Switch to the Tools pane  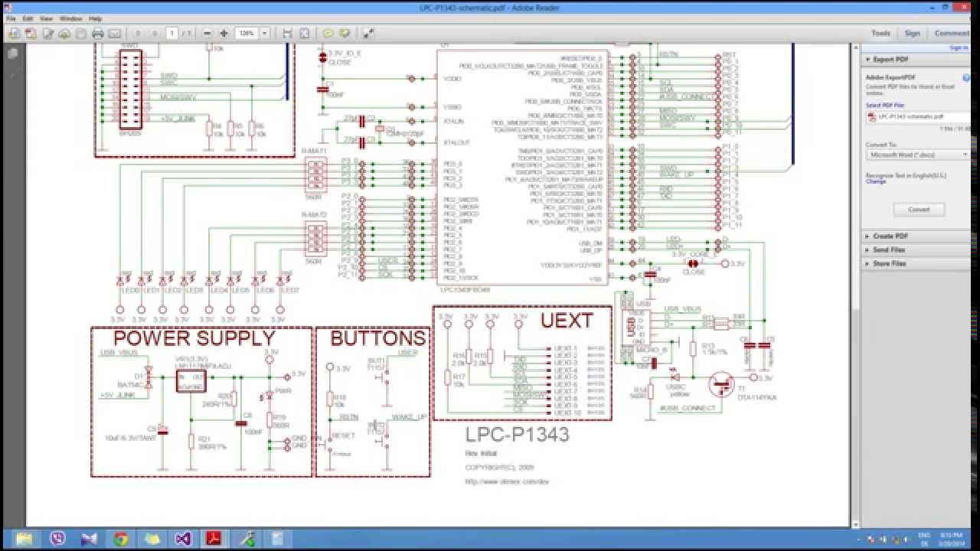[x=880, y=34]
